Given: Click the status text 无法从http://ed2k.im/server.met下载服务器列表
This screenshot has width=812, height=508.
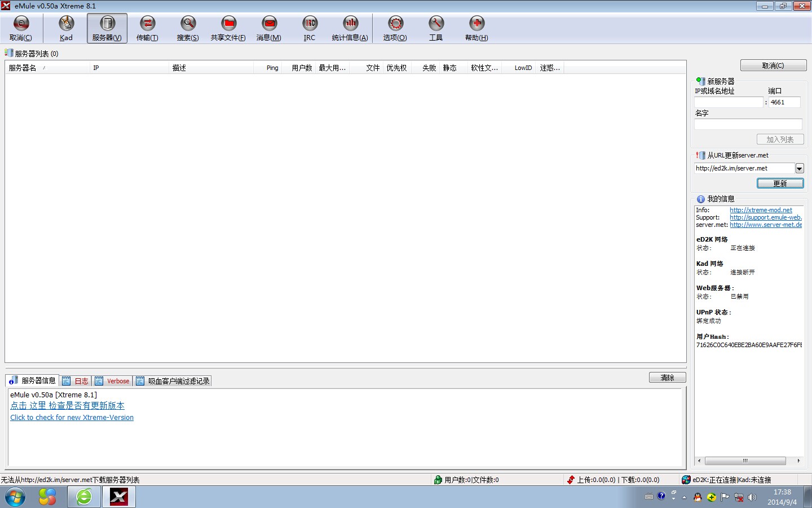Looking at the screenshot, I should [x=70, y=480].
